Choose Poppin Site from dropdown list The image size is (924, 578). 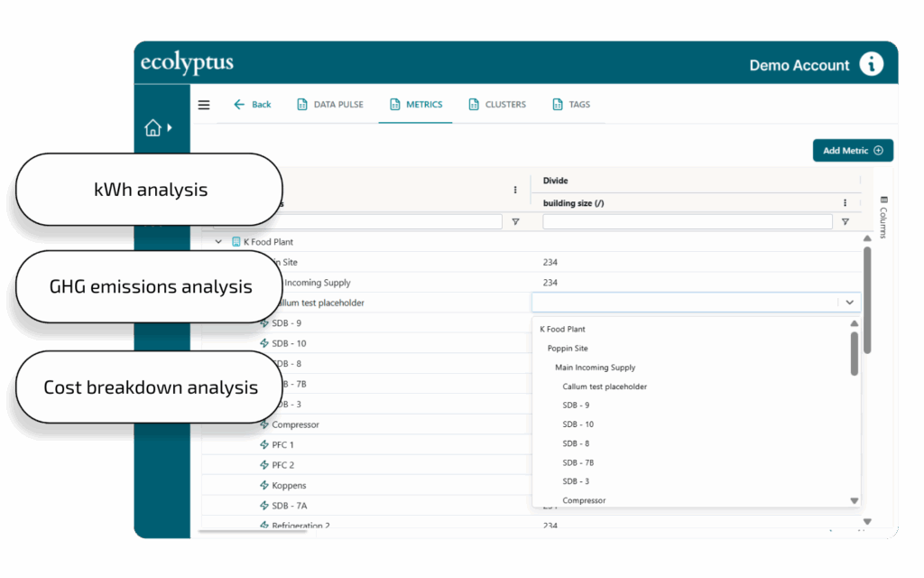[x=568, y=349]
